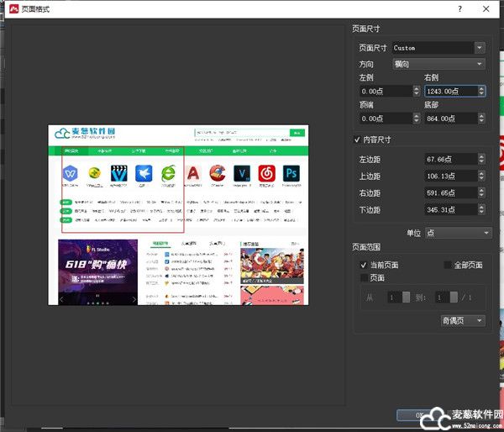Click the green 360 browser icon in preview

coord(169,173)
